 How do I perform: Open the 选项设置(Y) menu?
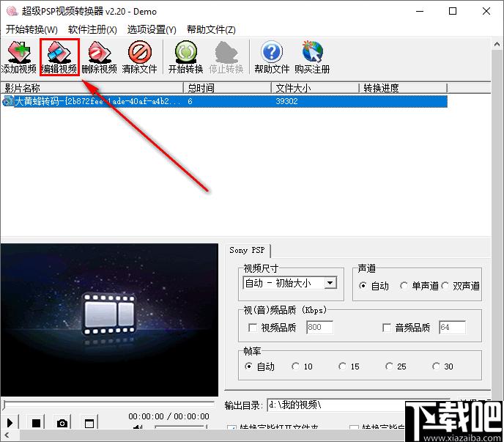(x=152, y=30)
